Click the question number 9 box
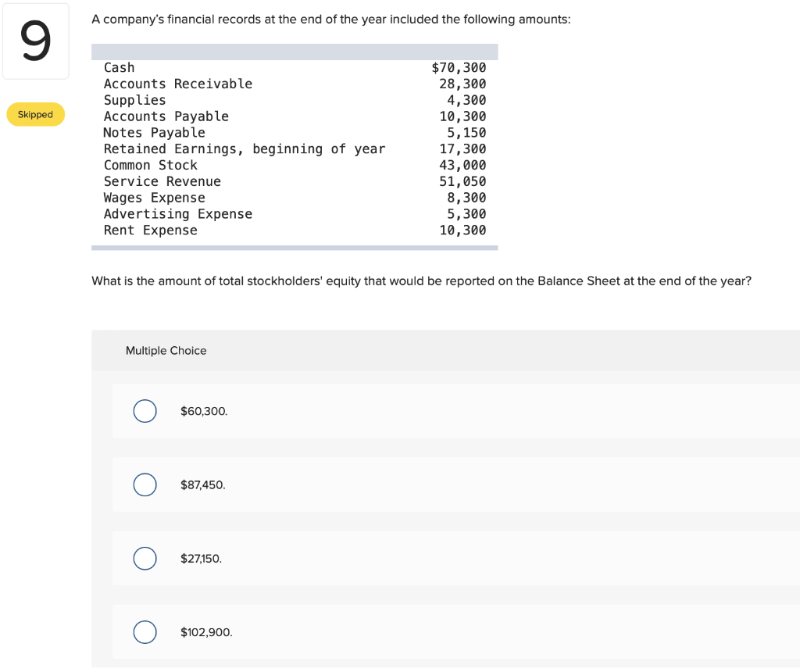The height and width of the screenshot is (672, 800). 35,41
